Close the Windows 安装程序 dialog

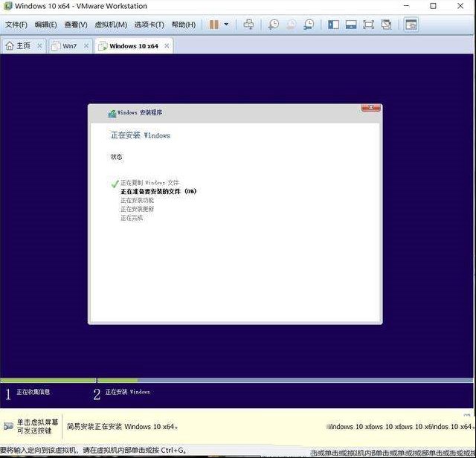[x=371, y=108]
